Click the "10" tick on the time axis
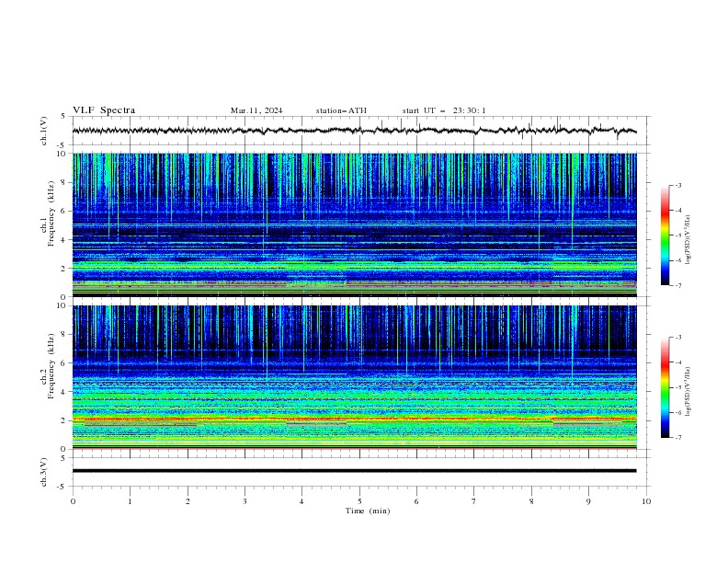 [646, 501]
